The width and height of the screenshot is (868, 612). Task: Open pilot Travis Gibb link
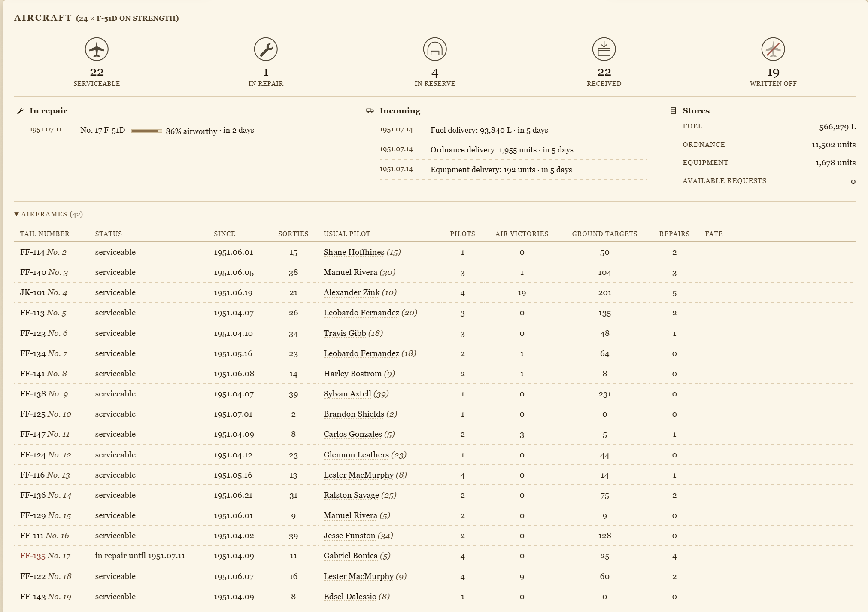(x=345, y=333)
